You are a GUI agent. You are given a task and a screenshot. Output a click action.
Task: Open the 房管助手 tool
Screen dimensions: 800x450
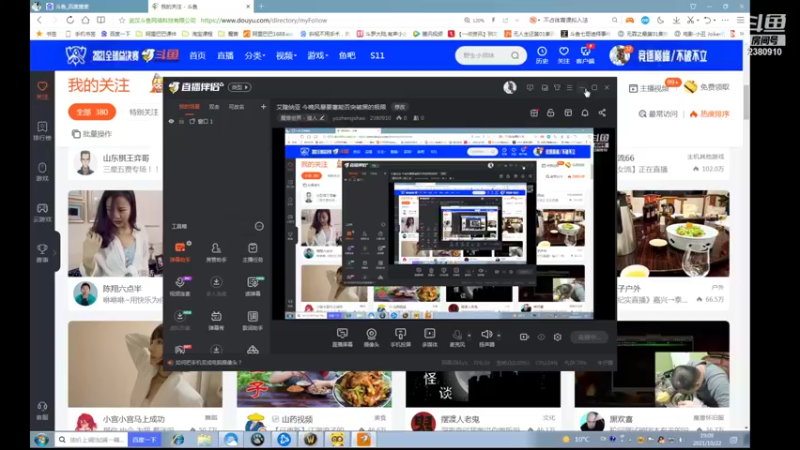pyautogui.click(x=216, y=252)
